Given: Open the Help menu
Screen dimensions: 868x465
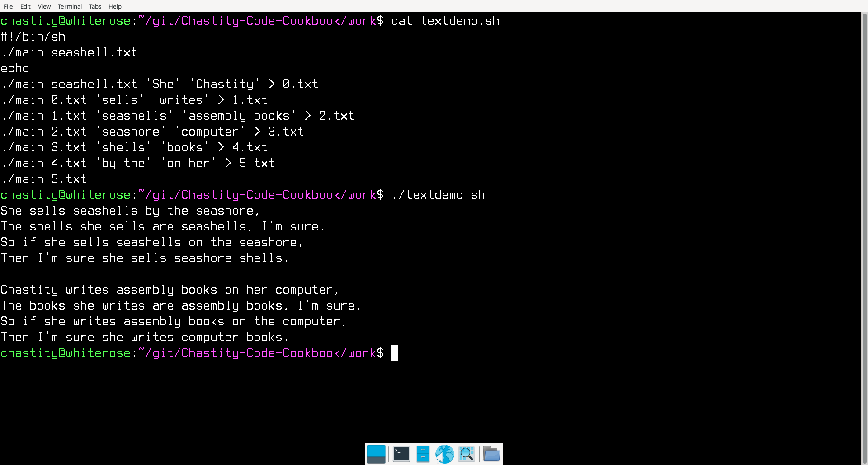Looking at the screenshot, I should 115,6.
